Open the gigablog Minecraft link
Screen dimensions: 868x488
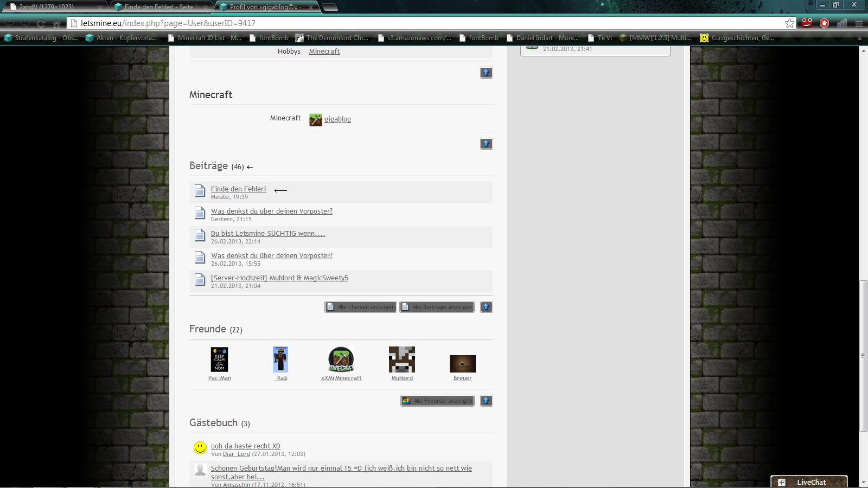coord(337,119)
